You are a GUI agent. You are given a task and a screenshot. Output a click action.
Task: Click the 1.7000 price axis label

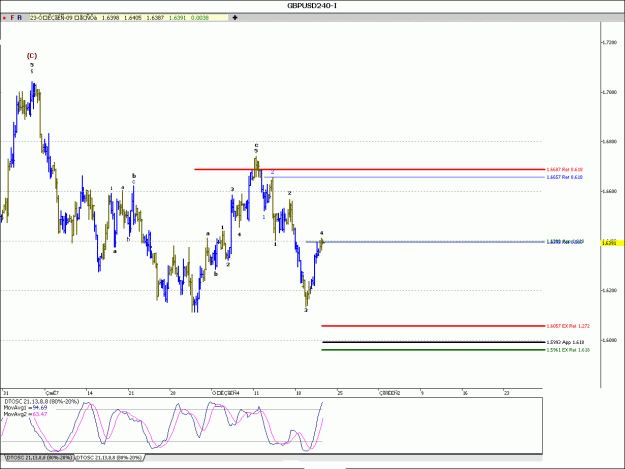point(609,92)
